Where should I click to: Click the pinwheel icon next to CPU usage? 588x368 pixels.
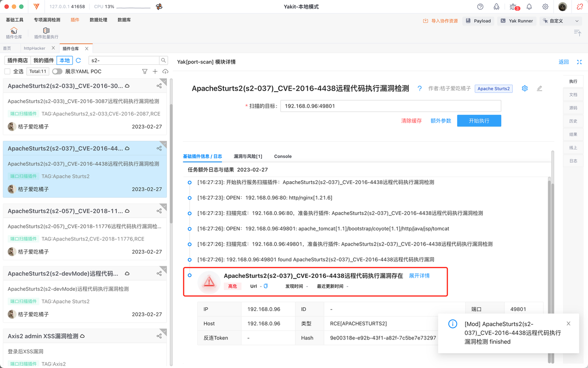pyautogui.click(x=159, y=7)
